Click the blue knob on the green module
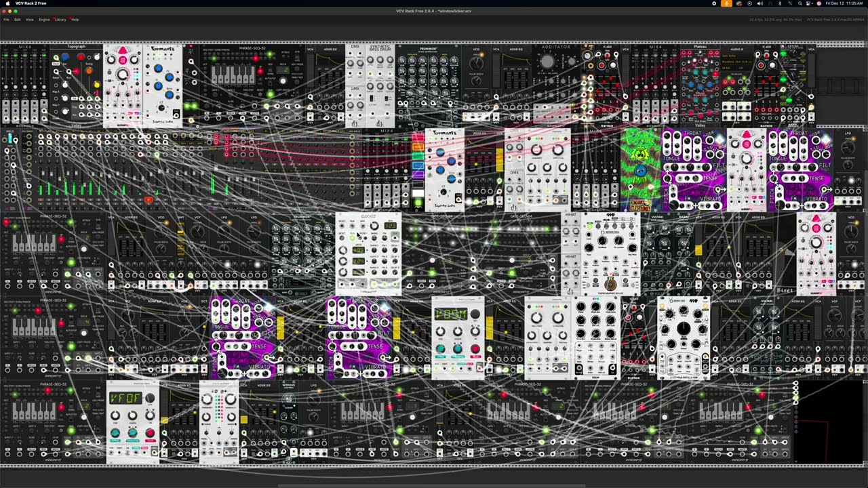 pyautogui.click(x=640, y=171)
